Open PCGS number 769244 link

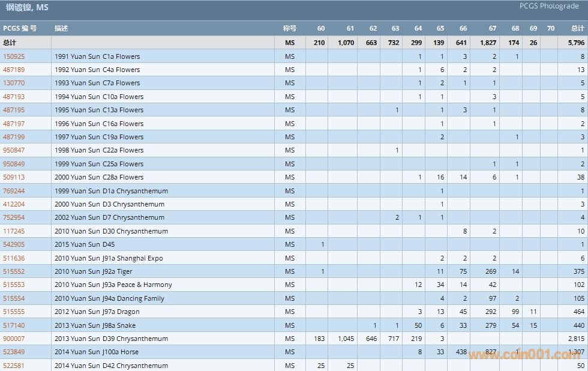coord(14,191)
